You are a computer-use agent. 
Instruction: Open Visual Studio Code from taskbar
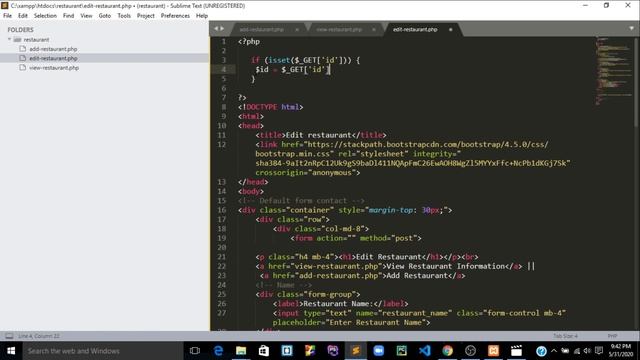point(424,351)
